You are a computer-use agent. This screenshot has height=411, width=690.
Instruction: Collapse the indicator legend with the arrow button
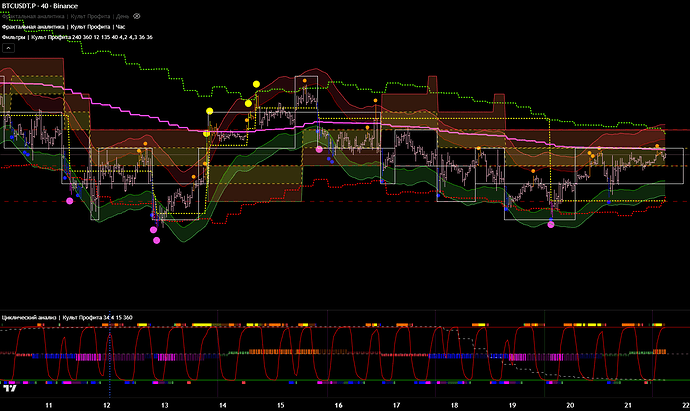tap(9, 46)
